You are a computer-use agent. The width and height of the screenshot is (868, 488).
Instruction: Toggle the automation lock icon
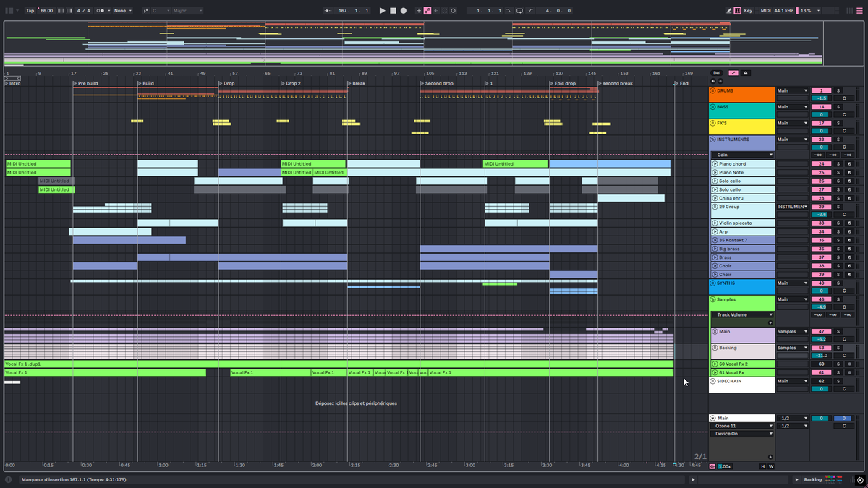(746, 73)
